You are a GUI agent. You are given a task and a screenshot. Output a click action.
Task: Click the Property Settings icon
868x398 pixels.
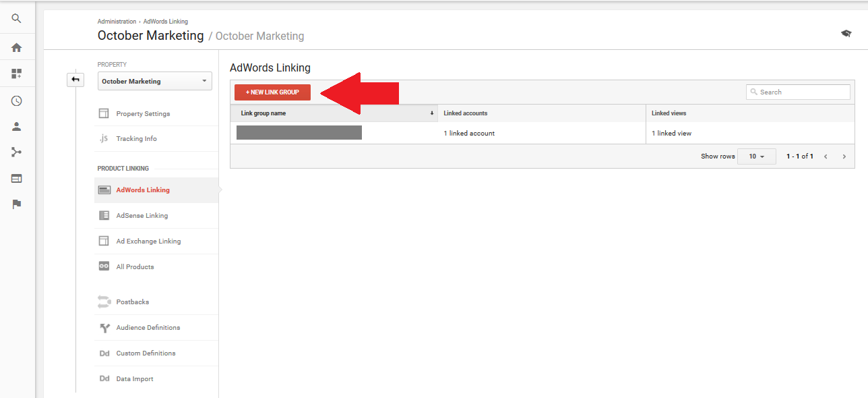pos(104,113)
